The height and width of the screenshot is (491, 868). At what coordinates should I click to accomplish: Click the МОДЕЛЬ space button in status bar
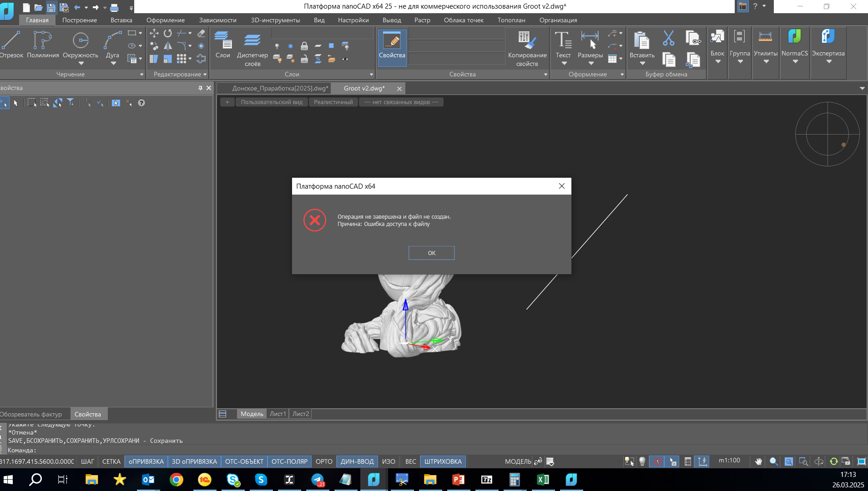(x=518, y=461)
